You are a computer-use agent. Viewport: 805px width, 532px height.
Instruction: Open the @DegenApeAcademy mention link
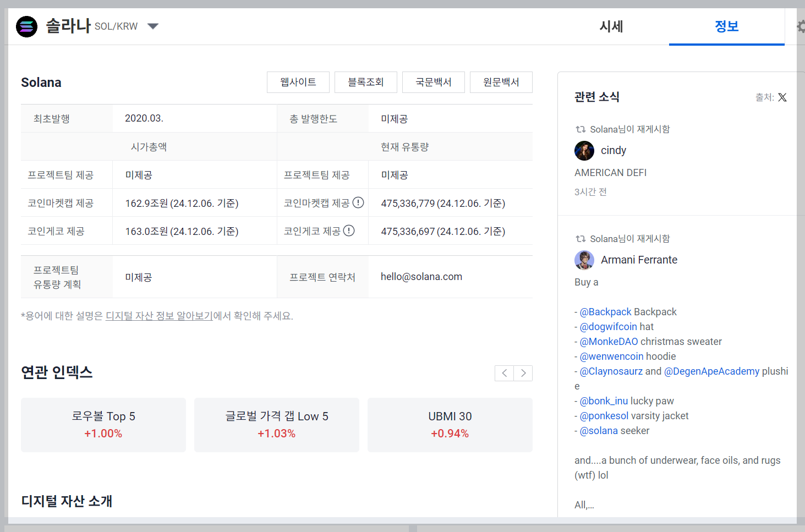click(711, 371)
